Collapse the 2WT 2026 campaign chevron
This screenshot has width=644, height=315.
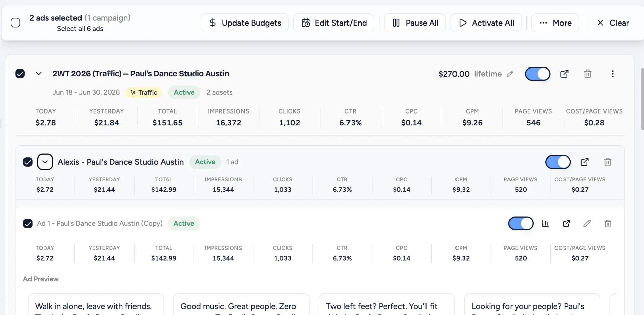[x=39, y=74]
